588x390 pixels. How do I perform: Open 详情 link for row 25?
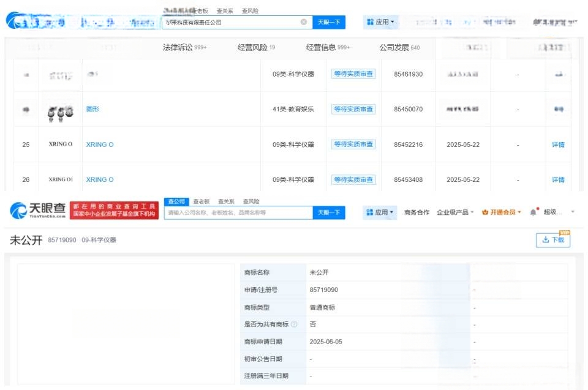point(558,144)
